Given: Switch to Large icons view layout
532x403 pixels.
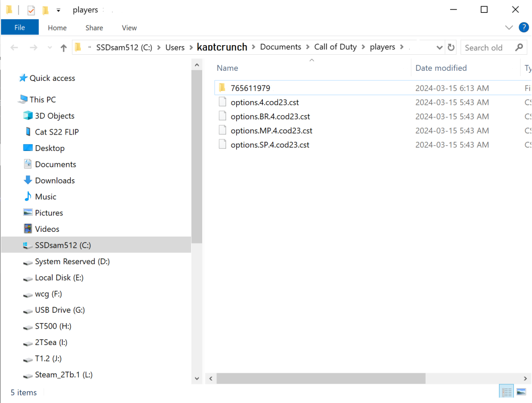Looking at the screenshot, I should click(x=521, y=392).
